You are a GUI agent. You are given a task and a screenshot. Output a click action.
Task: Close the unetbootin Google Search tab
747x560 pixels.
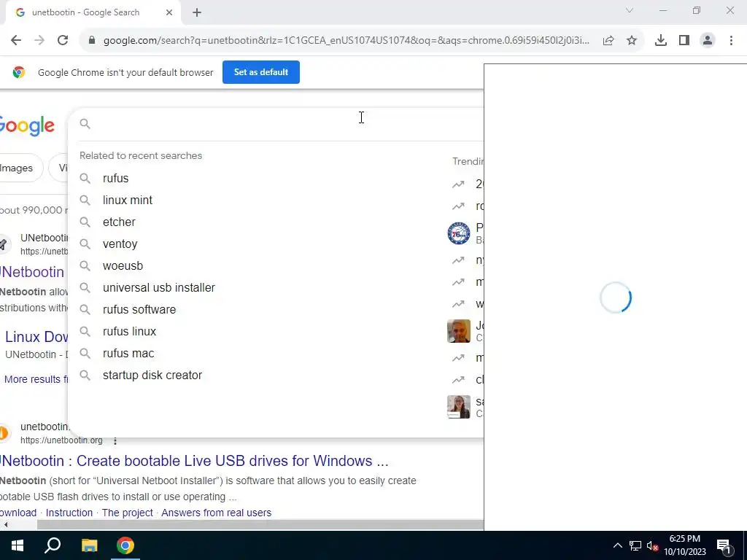tap(169, 12)
